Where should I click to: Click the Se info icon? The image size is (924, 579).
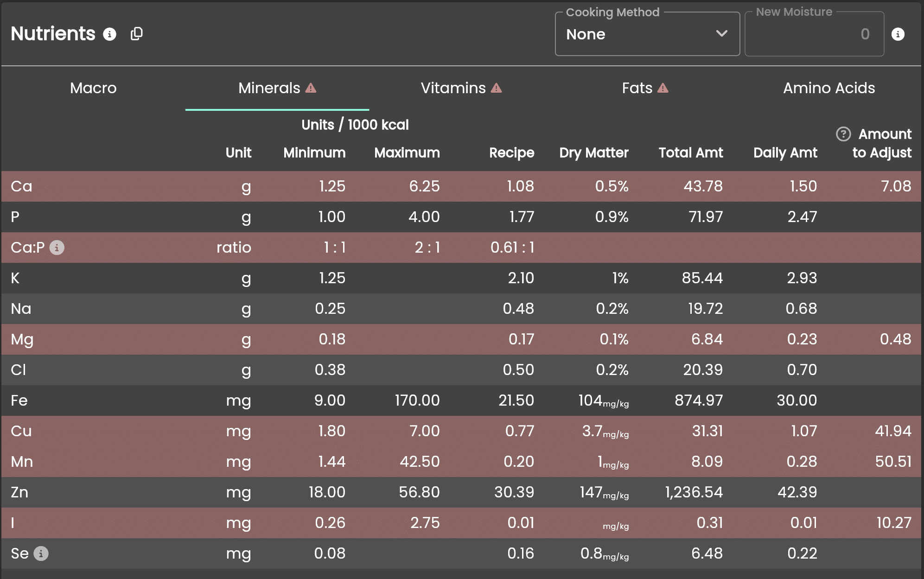(x=41, y=554)
